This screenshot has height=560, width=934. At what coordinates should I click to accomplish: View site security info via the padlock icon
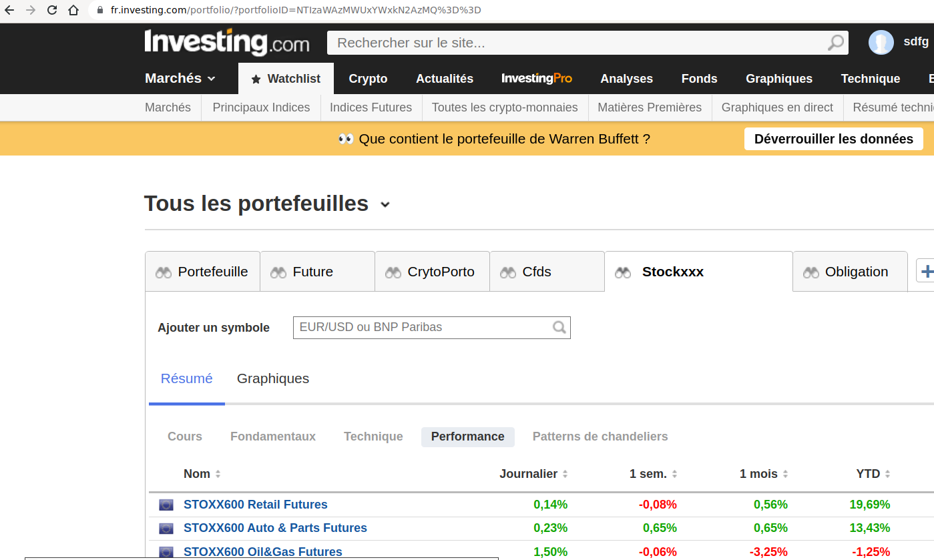101,10
